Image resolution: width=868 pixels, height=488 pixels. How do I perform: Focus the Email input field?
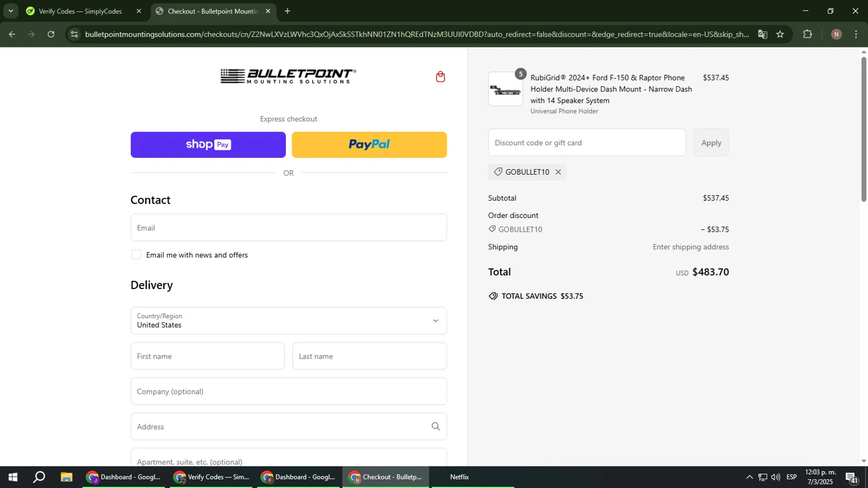pyautogui.click(x=289, y=228)
